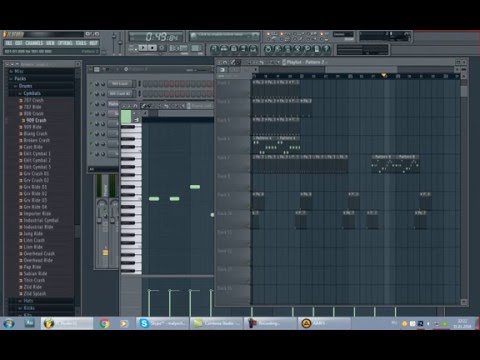Image resolution: width=480 pixels, height=360 pixels.
Task: Open the VIEW menu
Action: tap(50, 43)
